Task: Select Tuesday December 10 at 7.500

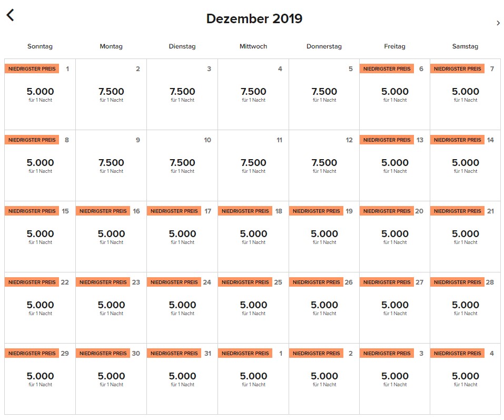Action: (182, 165)
